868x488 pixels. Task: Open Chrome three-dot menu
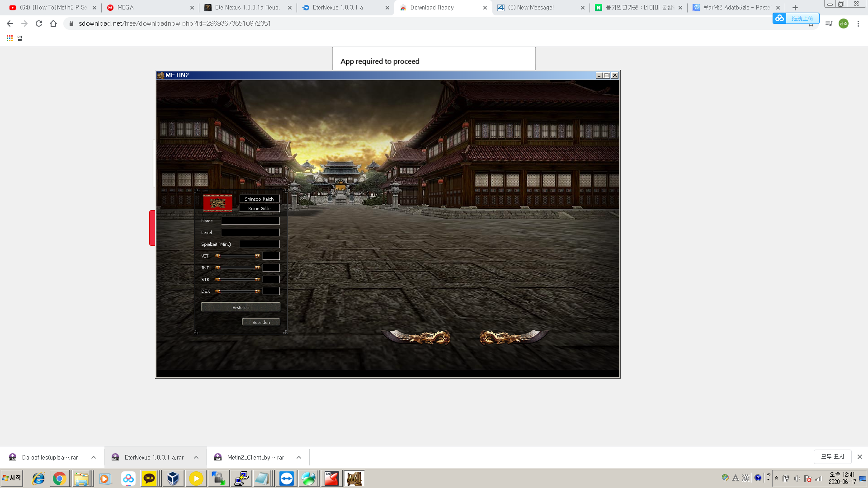[x=858, y=23]
